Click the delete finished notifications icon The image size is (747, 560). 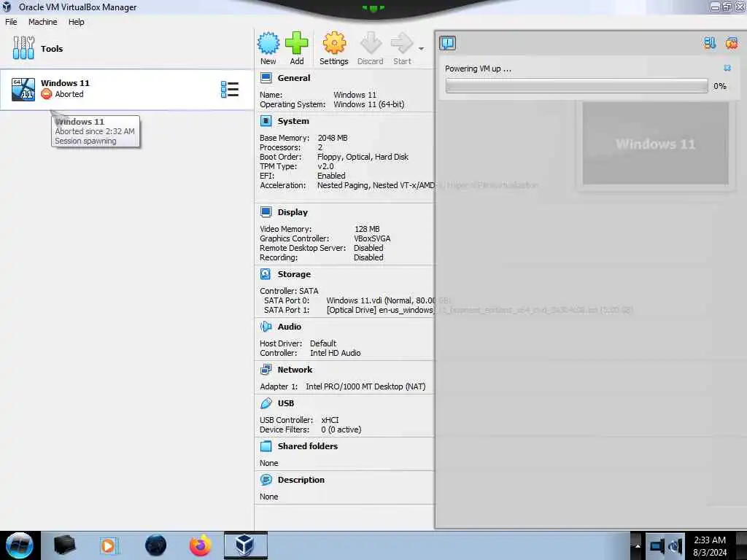731,43
